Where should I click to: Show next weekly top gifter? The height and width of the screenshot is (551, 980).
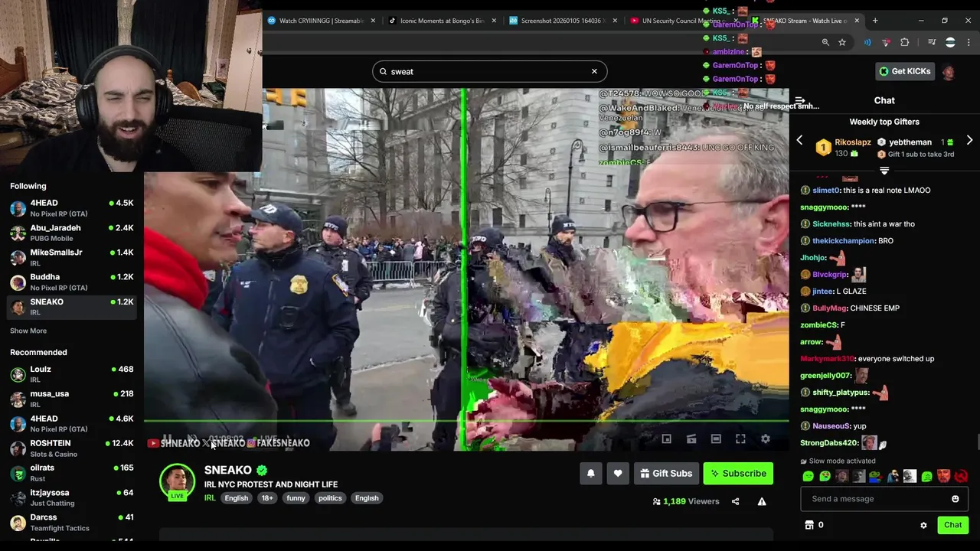pyautogui.click(x=969, y=141)
